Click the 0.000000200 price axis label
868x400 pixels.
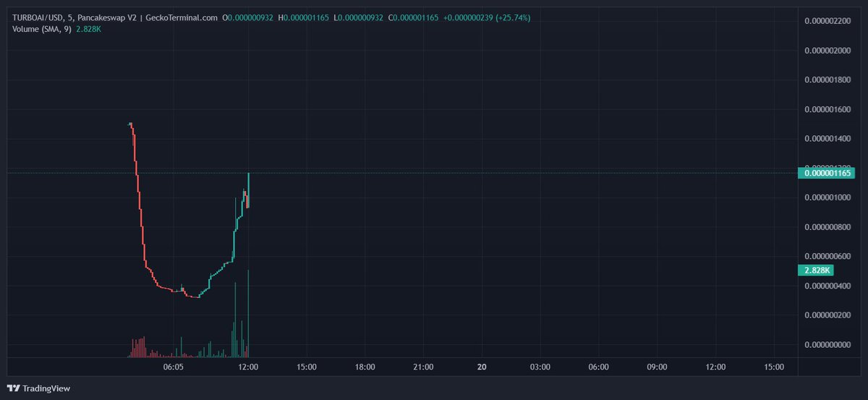(827, 315)
